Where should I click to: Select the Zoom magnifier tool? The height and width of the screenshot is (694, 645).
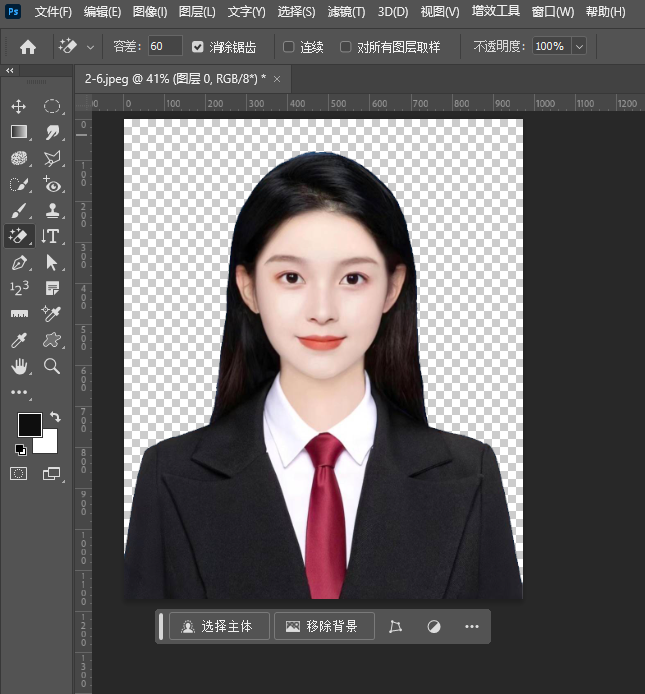(x=52, y=366)
